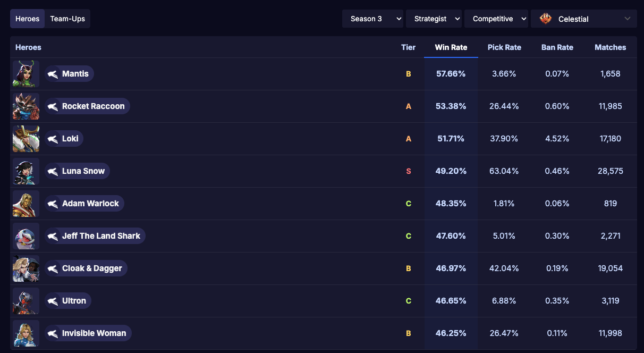Click Adam Warlock matches count 819

click(x=611, y=204)
